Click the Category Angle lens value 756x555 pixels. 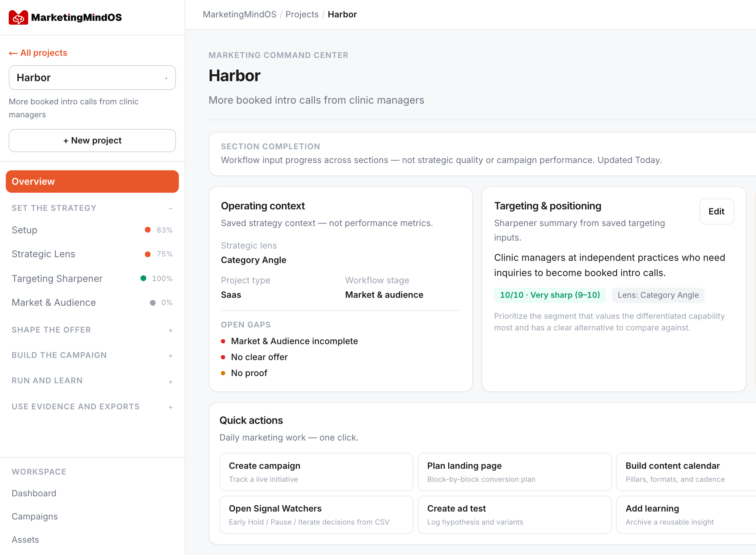pos(253,260)
